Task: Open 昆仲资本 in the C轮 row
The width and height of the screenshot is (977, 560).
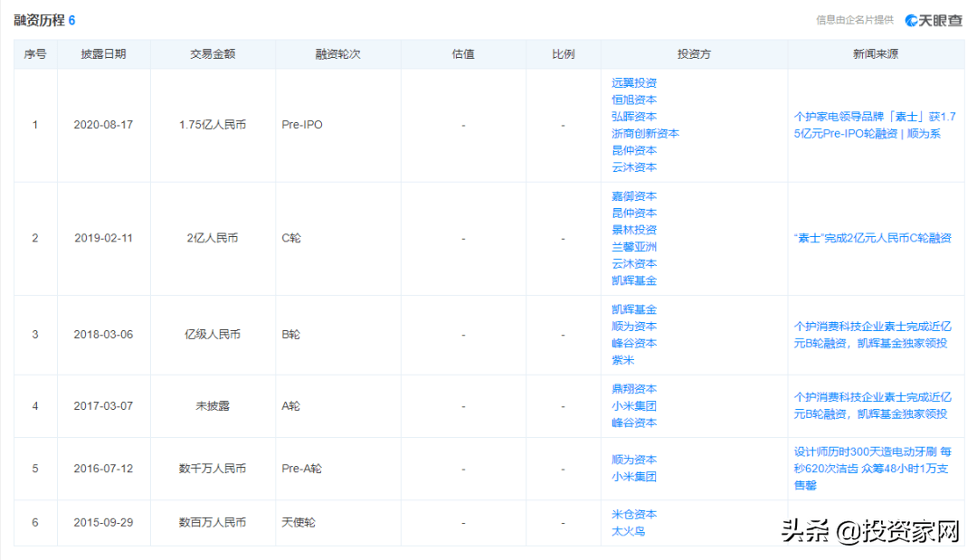Action: click(x=633, y=213)
